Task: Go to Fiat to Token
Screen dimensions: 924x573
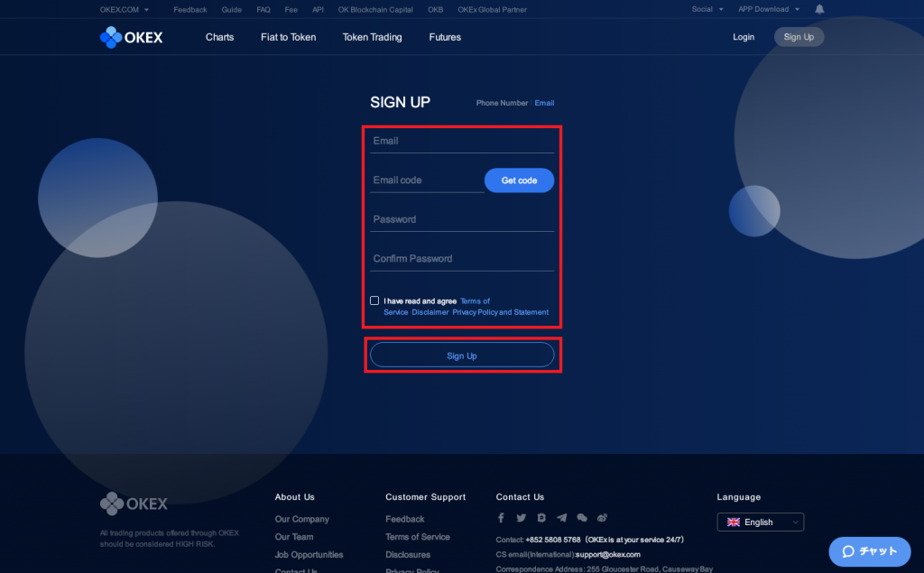Action: pyautogui.click(x=288, y=37)
